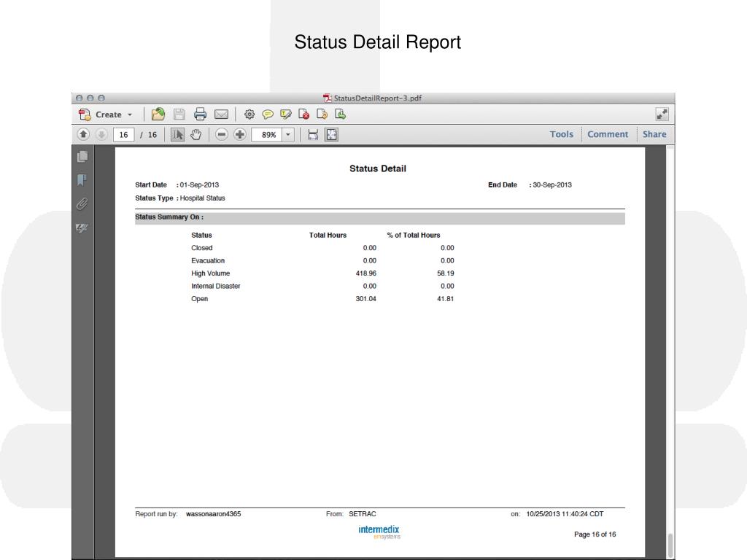Click the vertical scrollbar thumb
The height and width of the screenshot is (560, 747).
(x=670, y=545)
